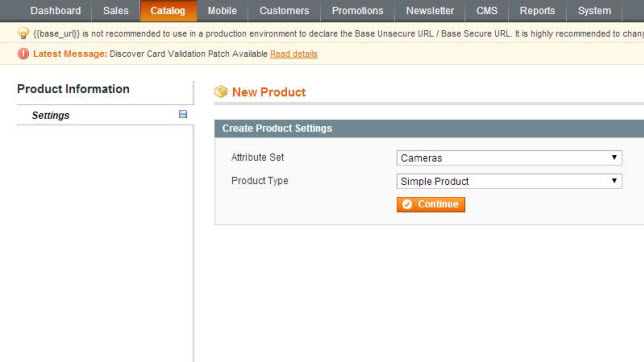Image resolution: width=644 pixels, height=362 pixels.
Task: Open the Reports menu
Action: coord(537,11)
